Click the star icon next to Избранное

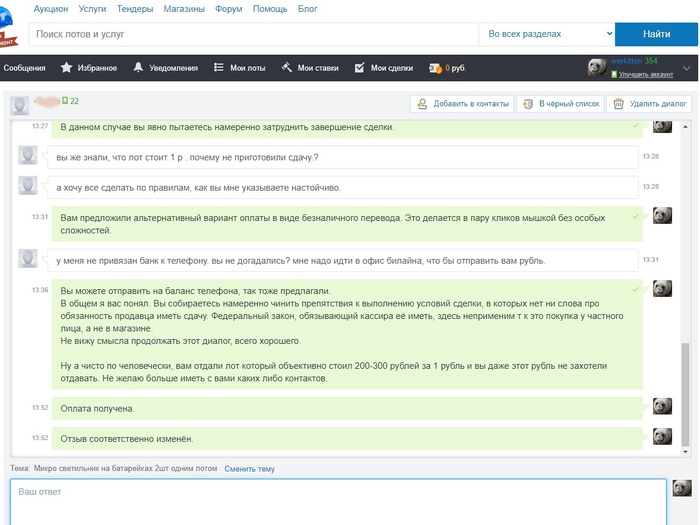click(66, 68)
